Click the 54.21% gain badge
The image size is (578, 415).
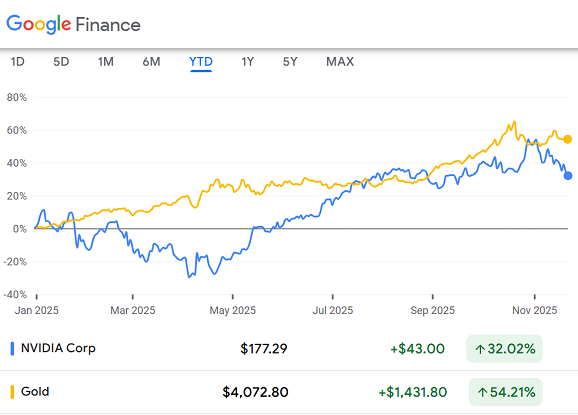(506, 392)
